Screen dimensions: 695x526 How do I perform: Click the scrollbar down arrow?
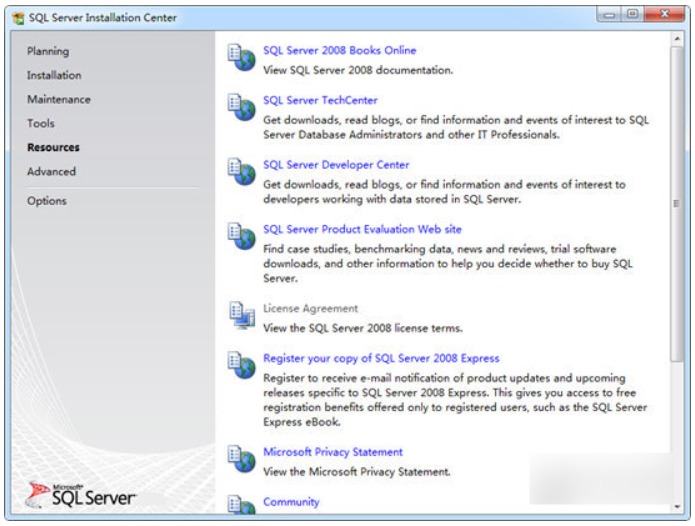677,507
